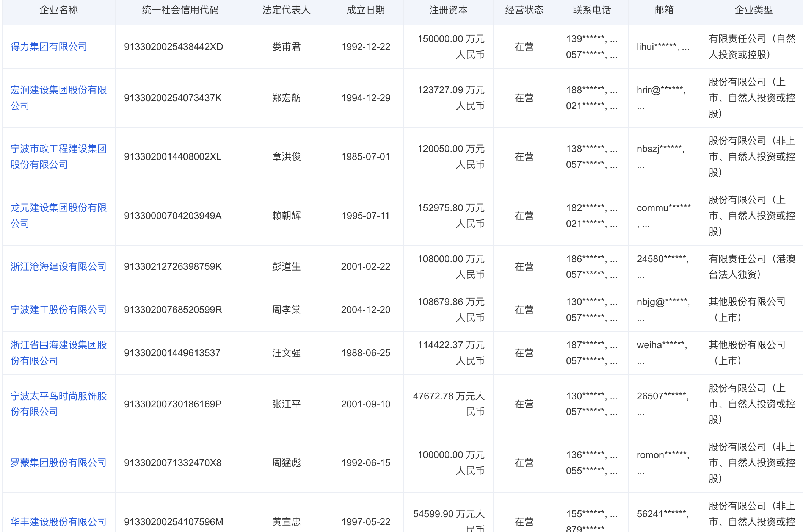Click the 有限责任公司（港澳台法人独资）type cell

click(x=752, y=266)
